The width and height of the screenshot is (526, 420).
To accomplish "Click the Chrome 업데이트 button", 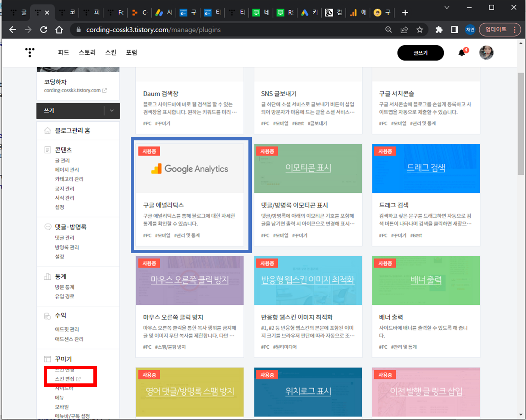I will pyautogui.click(x=496, y=29).
